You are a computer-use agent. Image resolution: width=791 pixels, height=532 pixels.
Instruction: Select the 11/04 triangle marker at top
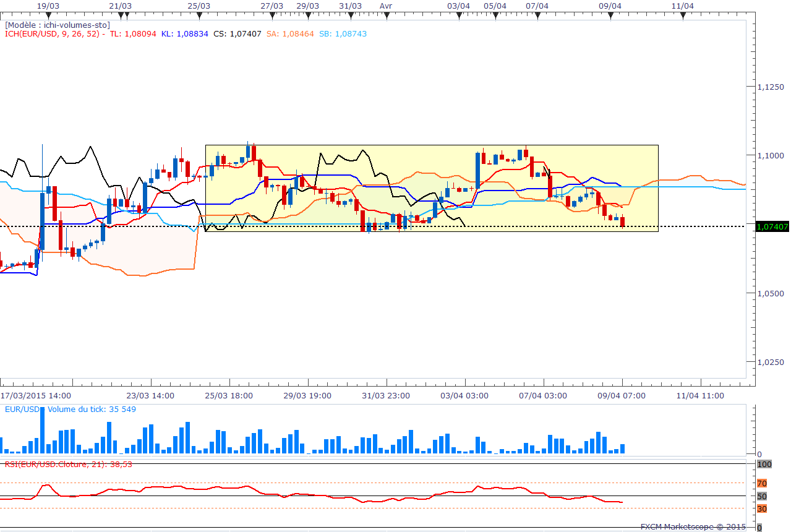[x=683, y=16]
